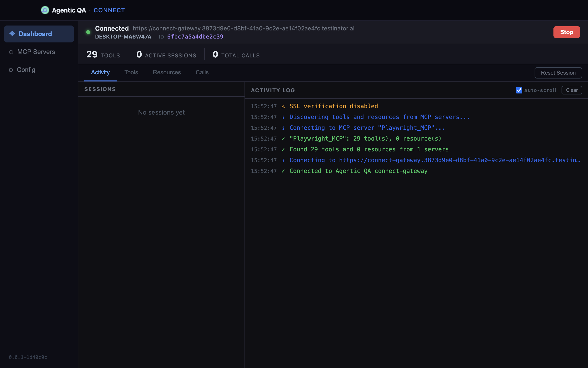The height and width of the screenshot is (368, 588).
Task: Click the 0 ACTIVE SESSIONS counter
Action: (x=166, y=54)
